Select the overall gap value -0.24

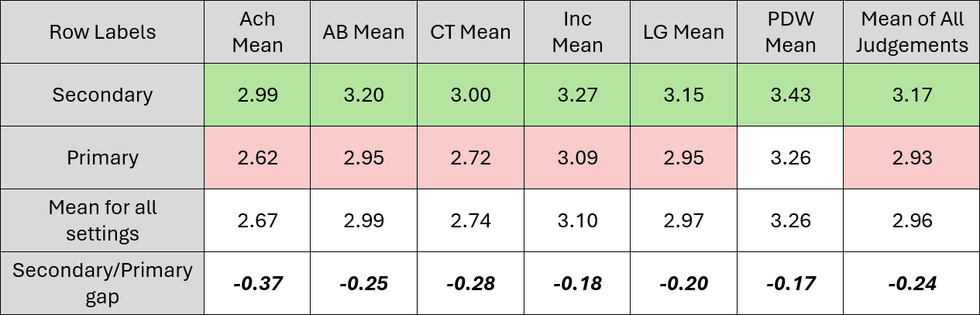(910, 283)
